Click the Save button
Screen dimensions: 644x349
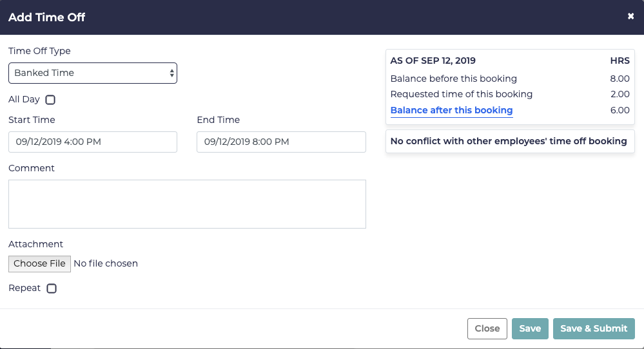[530, 328]
